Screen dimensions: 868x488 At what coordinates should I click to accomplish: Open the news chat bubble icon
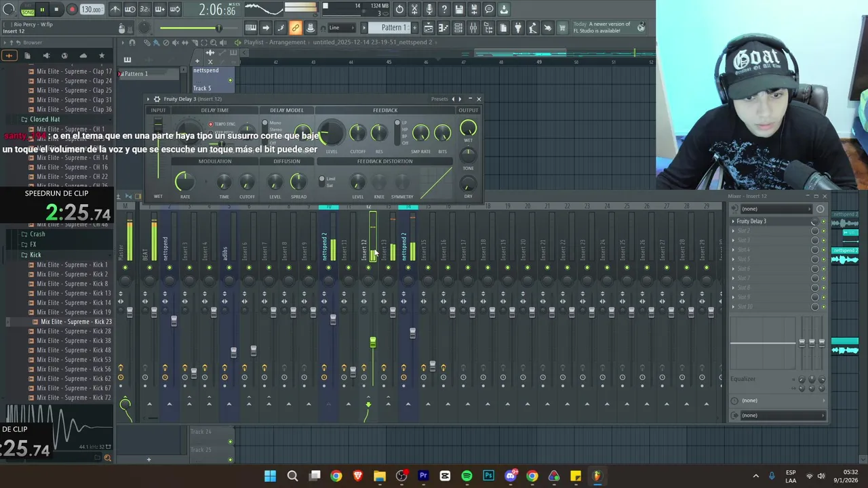click(x=489, y=9)
